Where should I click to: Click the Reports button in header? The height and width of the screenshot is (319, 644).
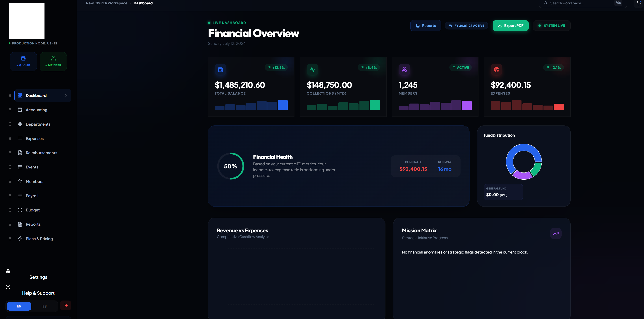click(426, 25)
